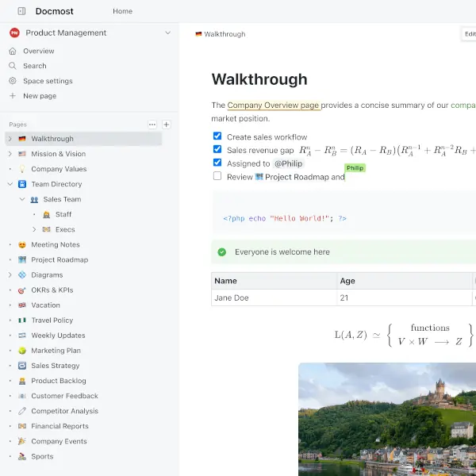Follow the Company Overview page link
The width and height of the screenshot is (476, 476).
pyautogui.click(x=273, y=105)
